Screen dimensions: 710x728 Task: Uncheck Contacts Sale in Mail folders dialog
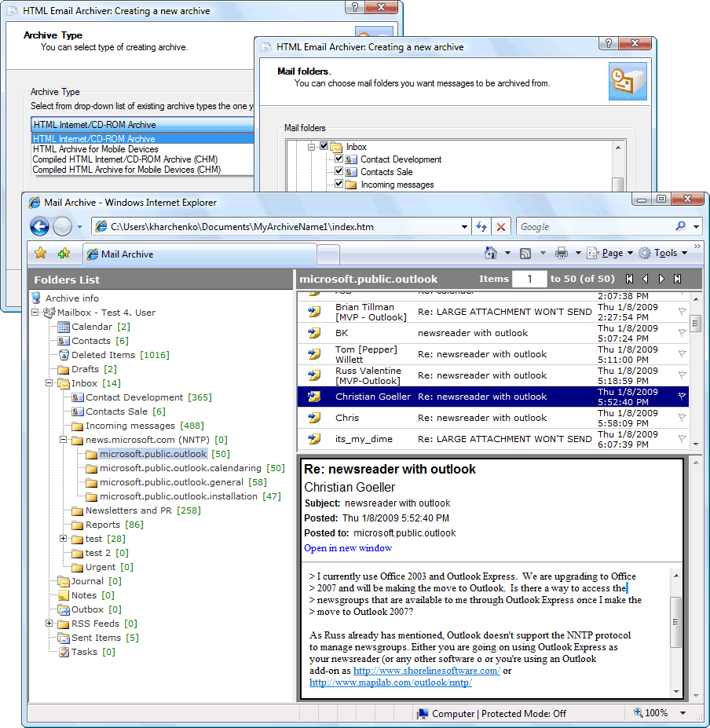(339, 171)
